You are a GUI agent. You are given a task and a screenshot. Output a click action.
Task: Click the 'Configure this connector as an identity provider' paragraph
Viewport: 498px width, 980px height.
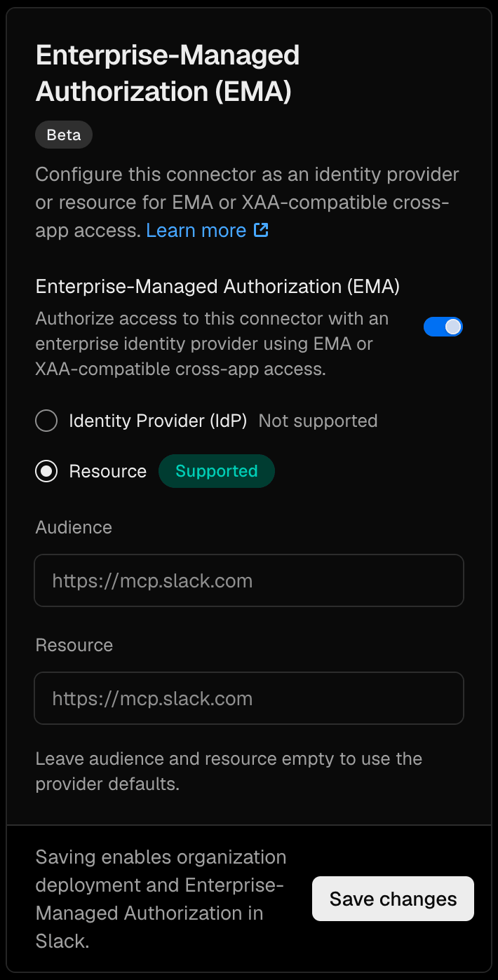248,202
